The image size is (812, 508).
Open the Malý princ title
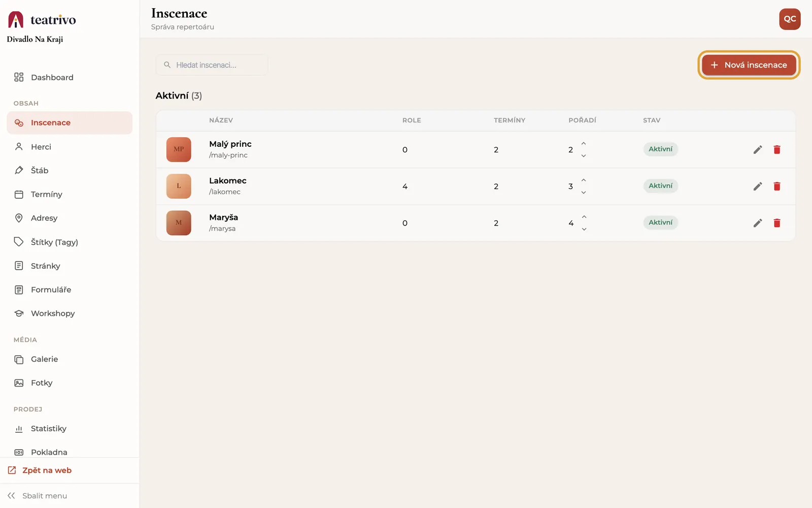click(x=230, y=144)
